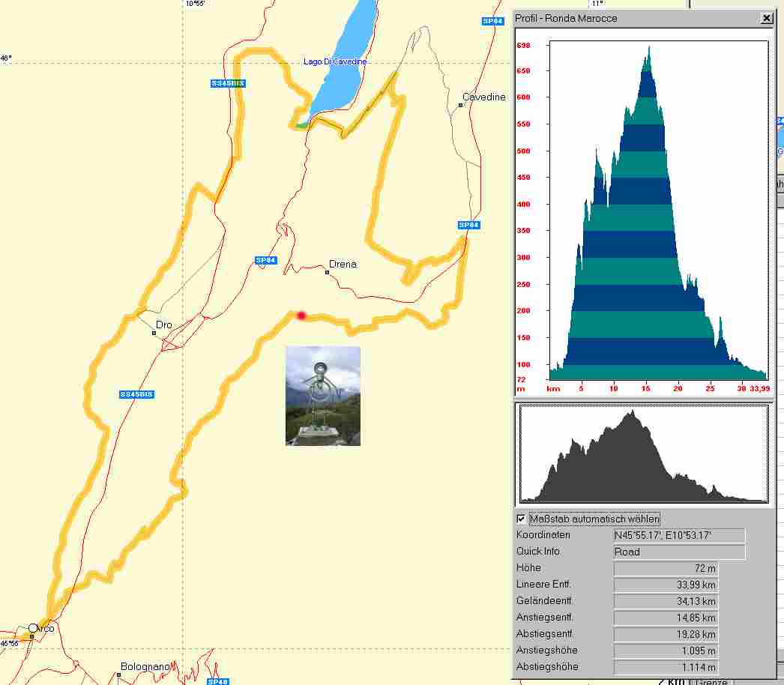Image resolution: width=784 pixels, height=685 pixels.
Task: Select the Drena town marker
Action: (328, 272)
